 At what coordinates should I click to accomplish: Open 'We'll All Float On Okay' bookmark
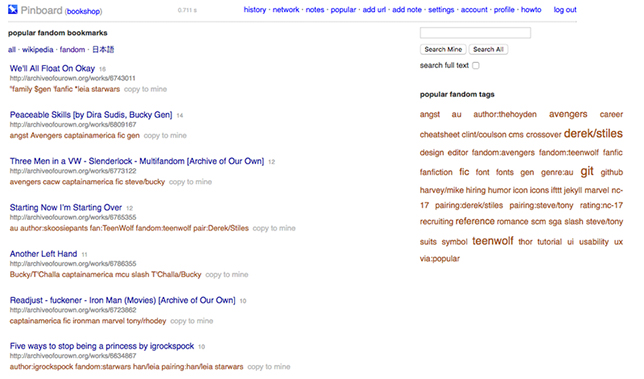52,68
